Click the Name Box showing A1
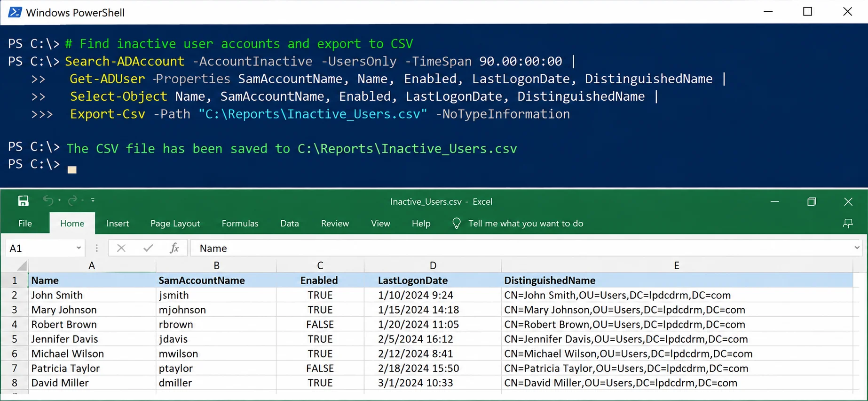Image resolution: width=868 pixels, height=401 pixels. point(45,248)
